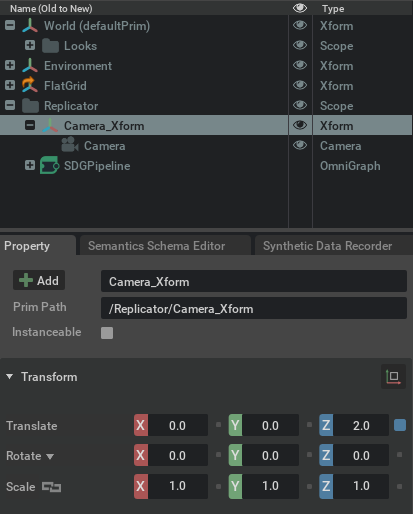Click the Camera prim icon

70,145
